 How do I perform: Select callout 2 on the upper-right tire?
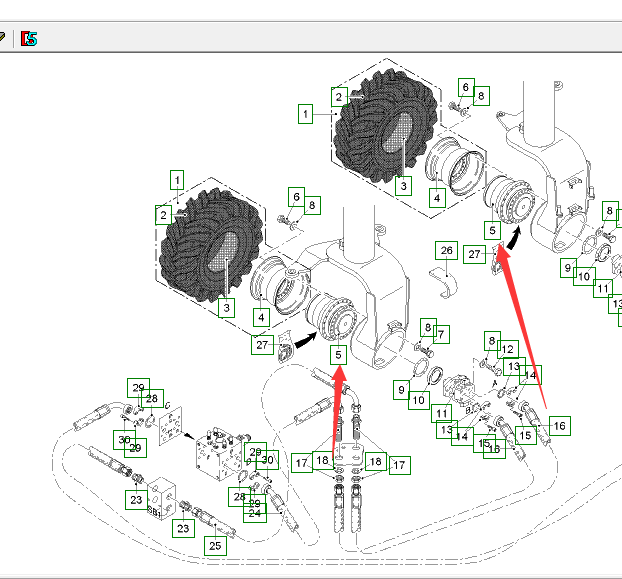[339, 97]
